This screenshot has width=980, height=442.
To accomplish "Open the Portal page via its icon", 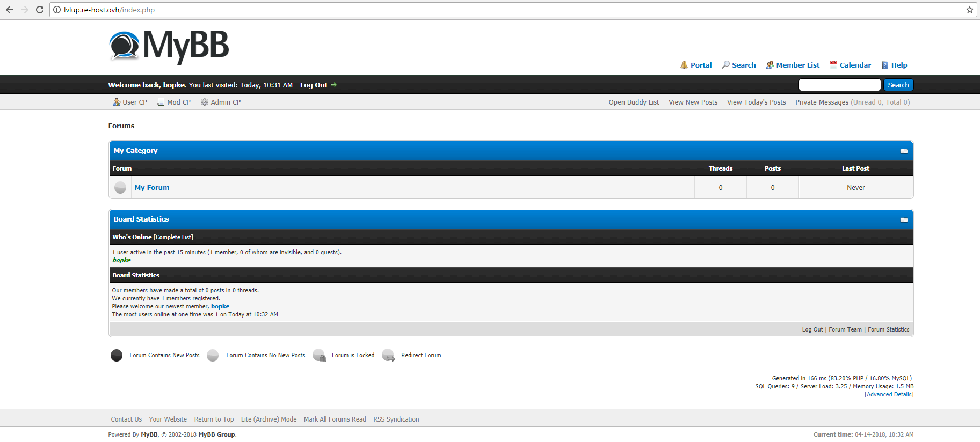I will coord(684,65).
